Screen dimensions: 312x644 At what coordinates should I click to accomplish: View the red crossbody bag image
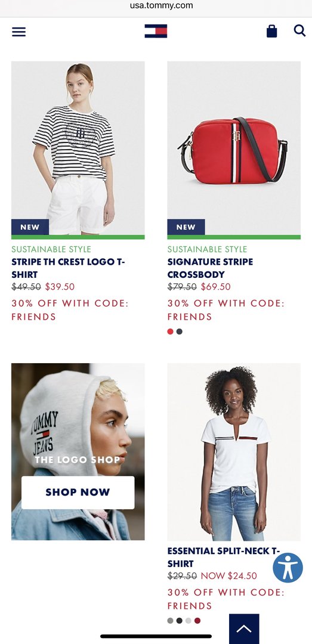pos(234,148)
